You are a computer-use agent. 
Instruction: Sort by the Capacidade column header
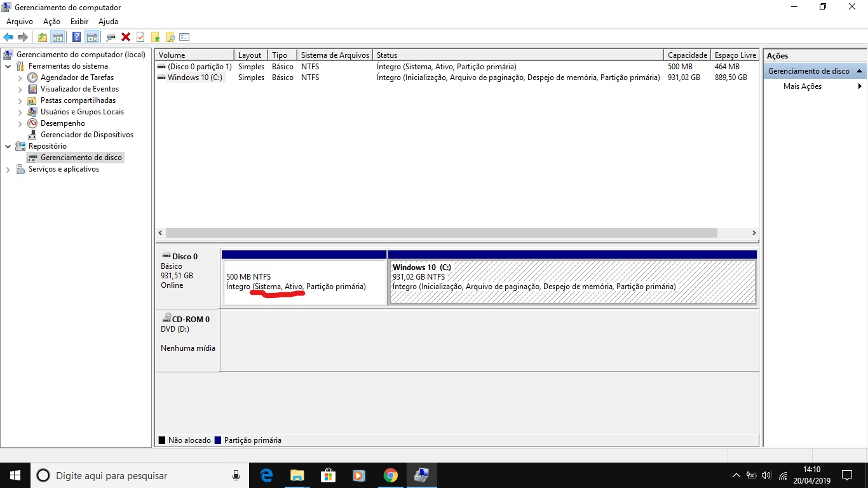click(x=687, y=55)
